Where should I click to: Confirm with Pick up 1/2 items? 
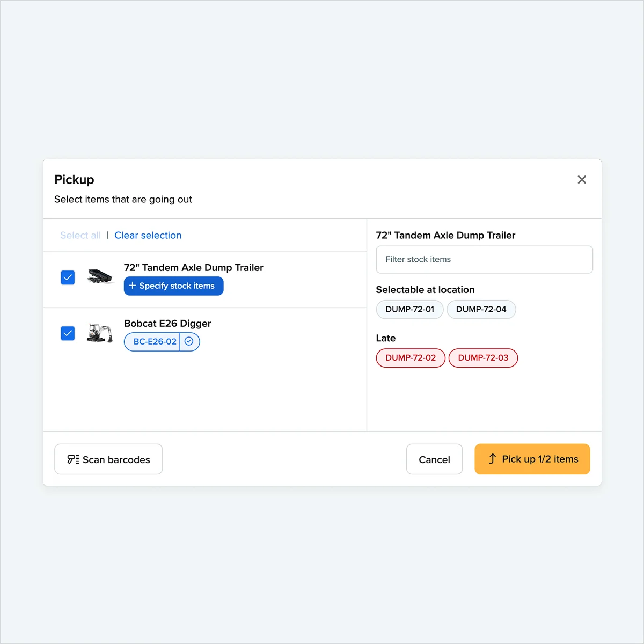[532, 459]
